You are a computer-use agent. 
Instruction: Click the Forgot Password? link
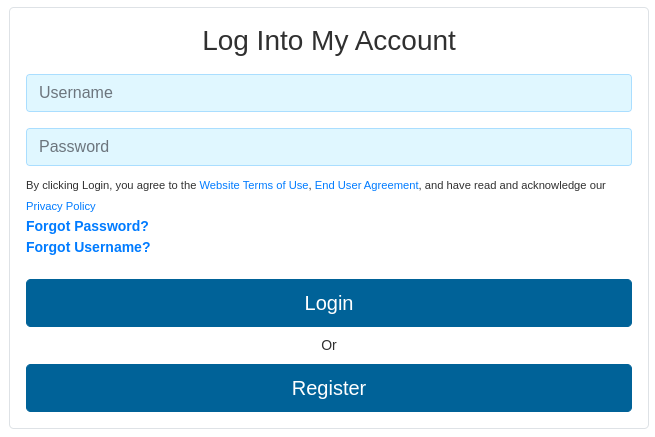click(87, 226)
